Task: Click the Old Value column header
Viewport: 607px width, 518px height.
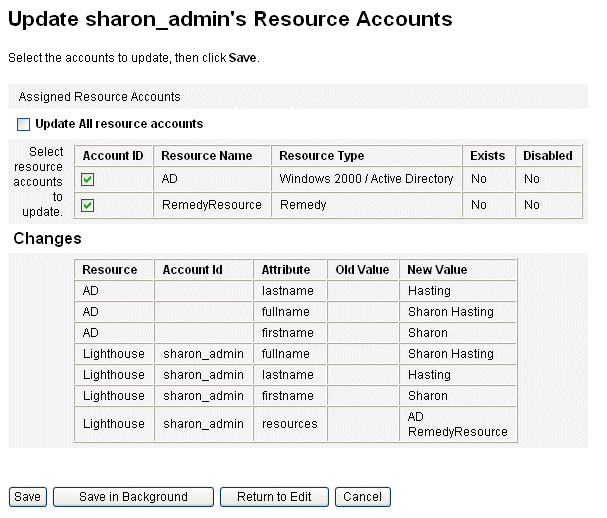Action: [x=363, y=270]
